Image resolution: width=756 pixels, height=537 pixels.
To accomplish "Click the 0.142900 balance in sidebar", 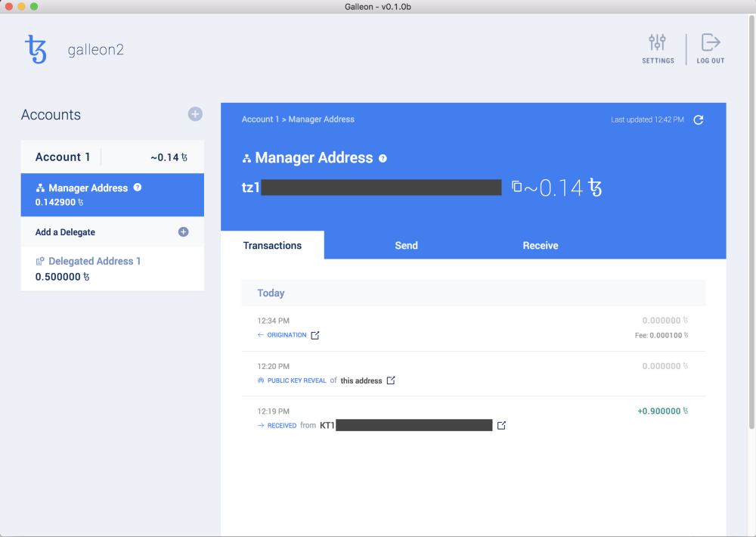I will pyautogui.click(x=59, y=202).
